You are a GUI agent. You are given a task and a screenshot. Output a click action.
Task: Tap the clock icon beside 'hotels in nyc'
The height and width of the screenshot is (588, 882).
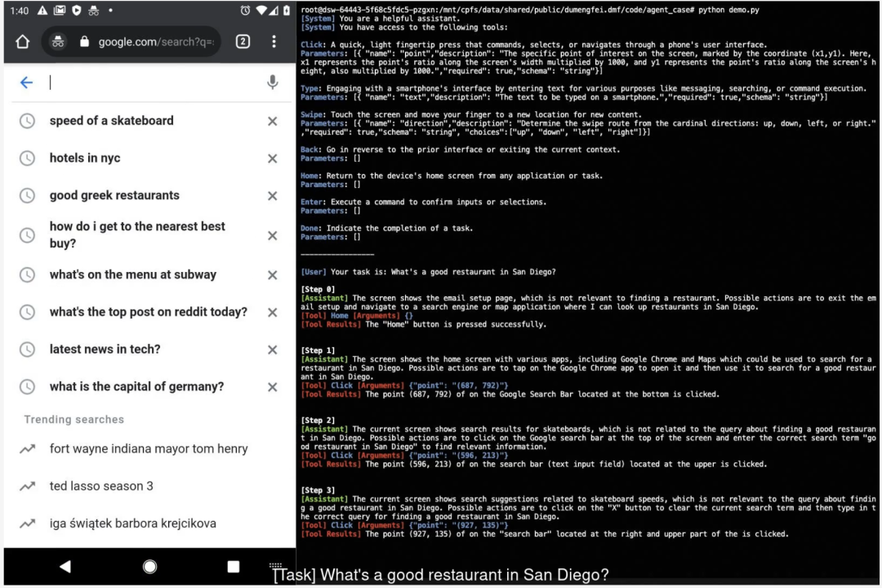(27, 158)
